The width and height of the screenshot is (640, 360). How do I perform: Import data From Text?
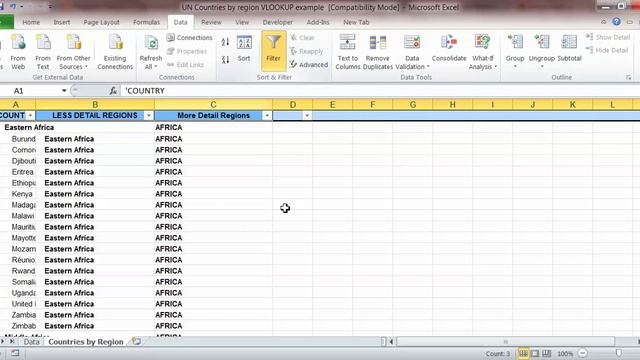tap(42, 52)
